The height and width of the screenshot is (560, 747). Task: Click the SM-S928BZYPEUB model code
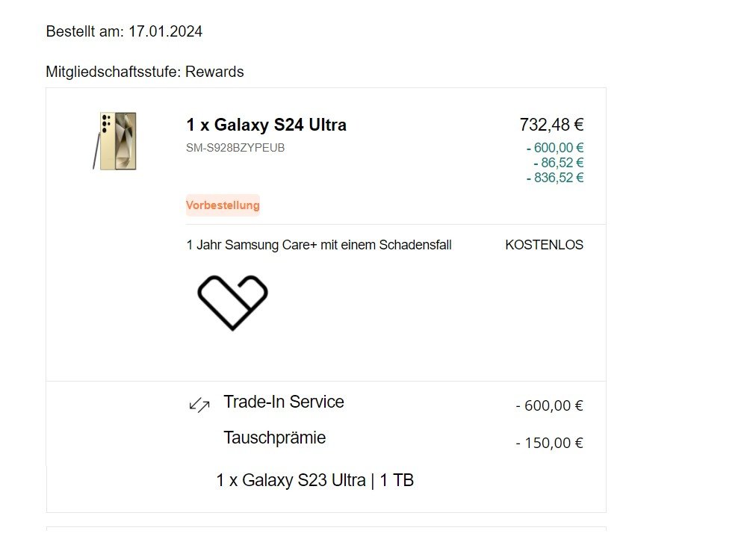(235, 148)
